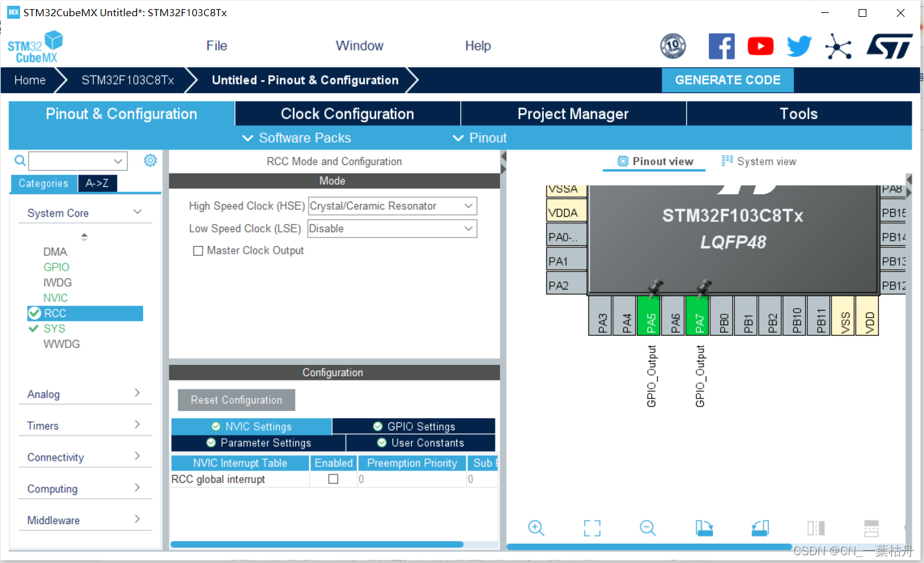The height and width of the screenshot is (563, 924).
Task: Enable RCC global interrupt checkbox
Action: click(333, 479)
